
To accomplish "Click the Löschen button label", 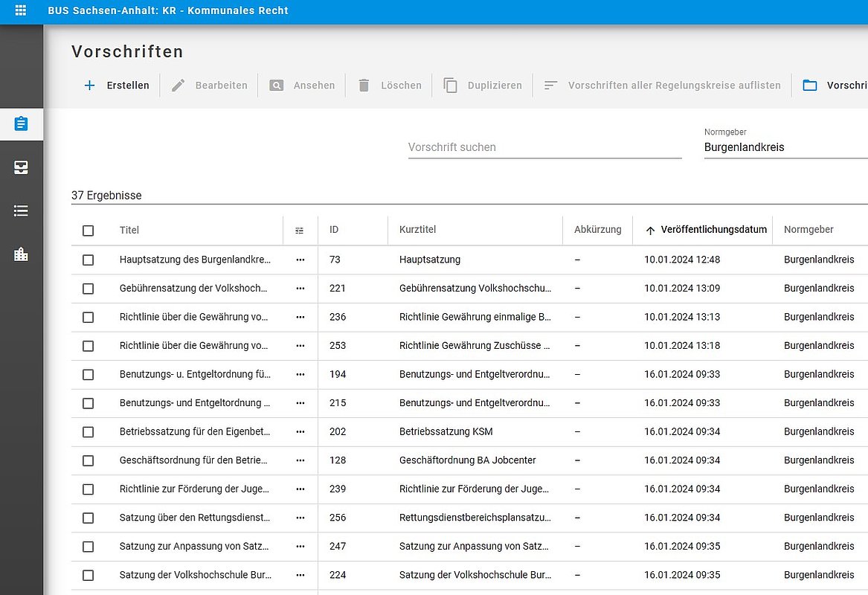I will pos(402,86).
